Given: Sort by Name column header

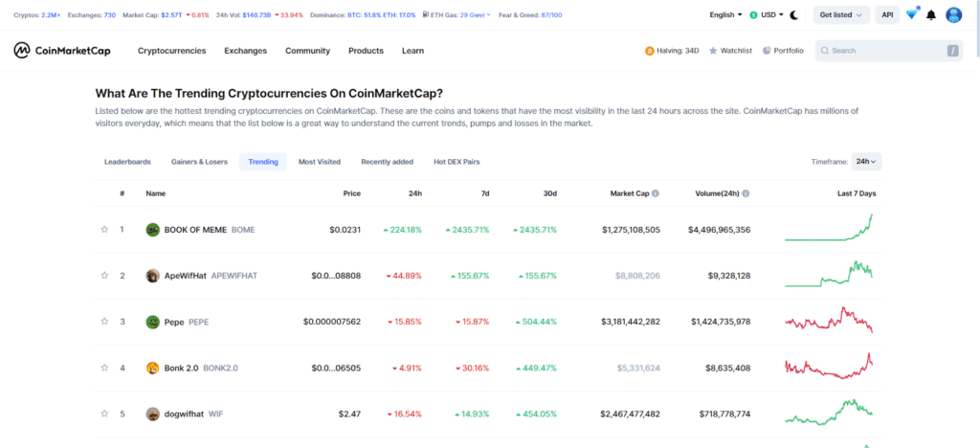Looking at the screenshot, I should point(156,193).
